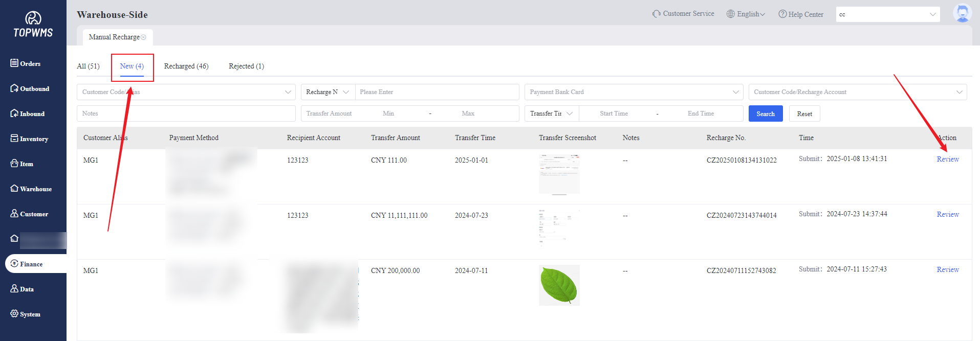Review the CNY 111.00 recharge record
Screen dimensions: 980x341
(947, 159)
